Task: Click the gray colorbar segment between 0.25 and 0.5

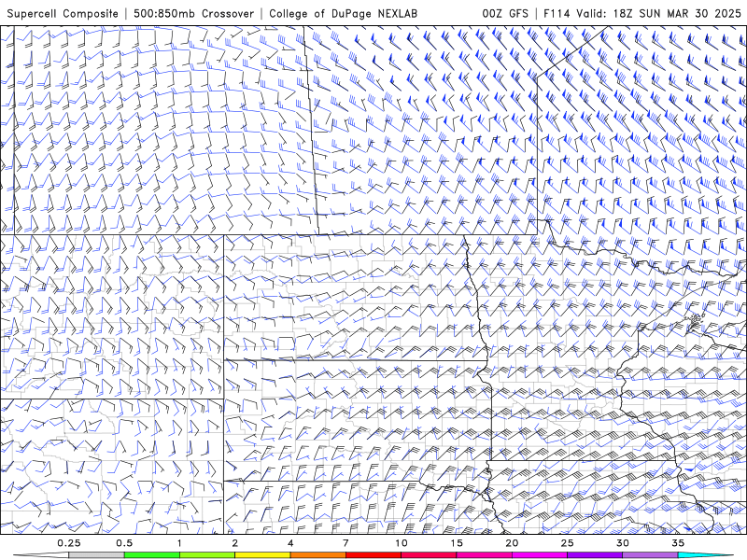Action: pos(97,555)
